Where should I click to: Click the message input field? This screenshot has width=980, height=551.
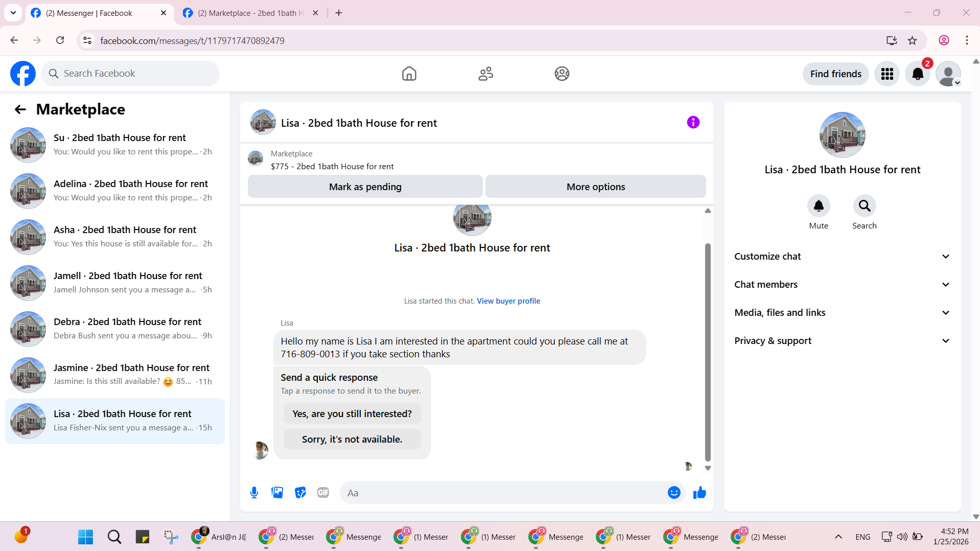(503, 493)
